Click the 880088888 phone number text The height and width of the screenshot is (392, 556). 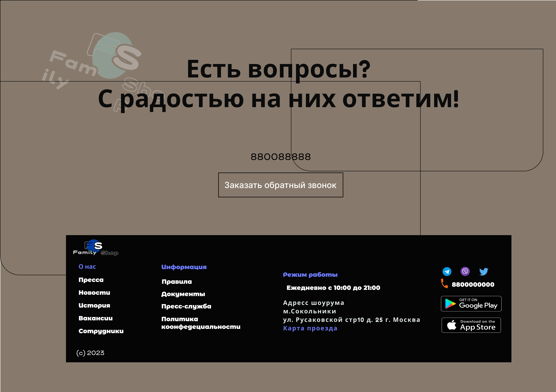point(281,157)
